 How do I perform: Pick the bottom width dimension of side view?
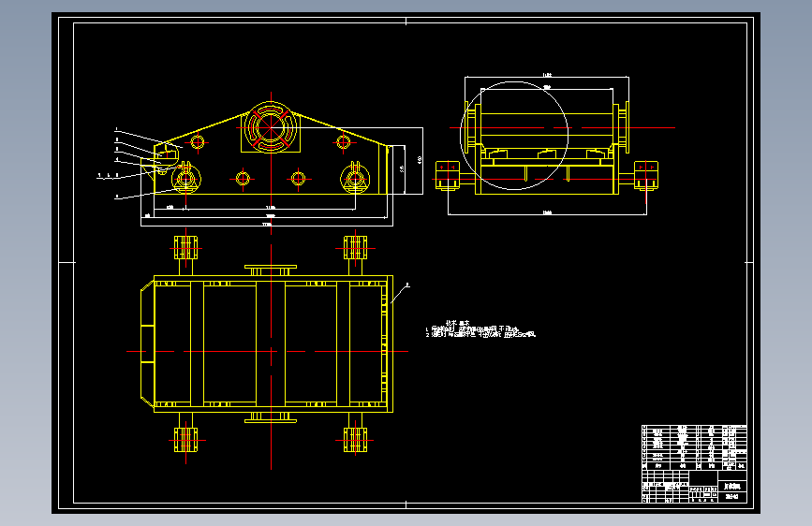[x=547, y=212]
